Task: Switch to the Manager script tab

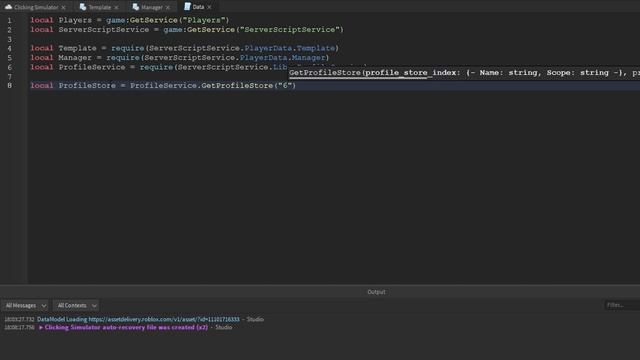Action: [152, 7]
